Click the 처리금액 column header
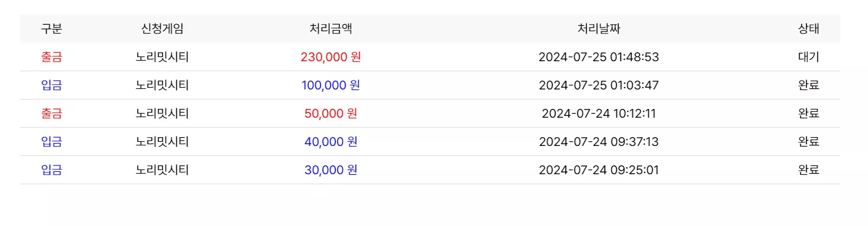868x226 pixels. (331, 29)
